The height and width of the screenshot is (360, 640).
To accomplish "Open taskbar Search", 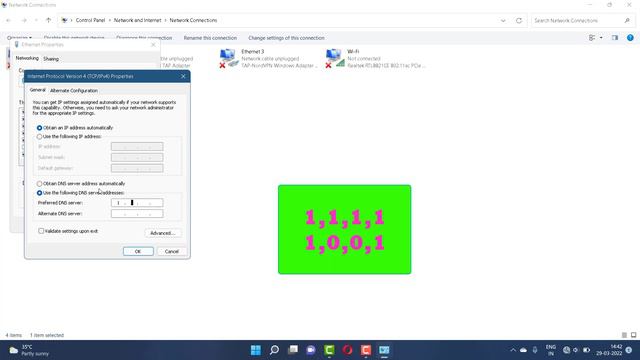I will (x=275, y=350).
